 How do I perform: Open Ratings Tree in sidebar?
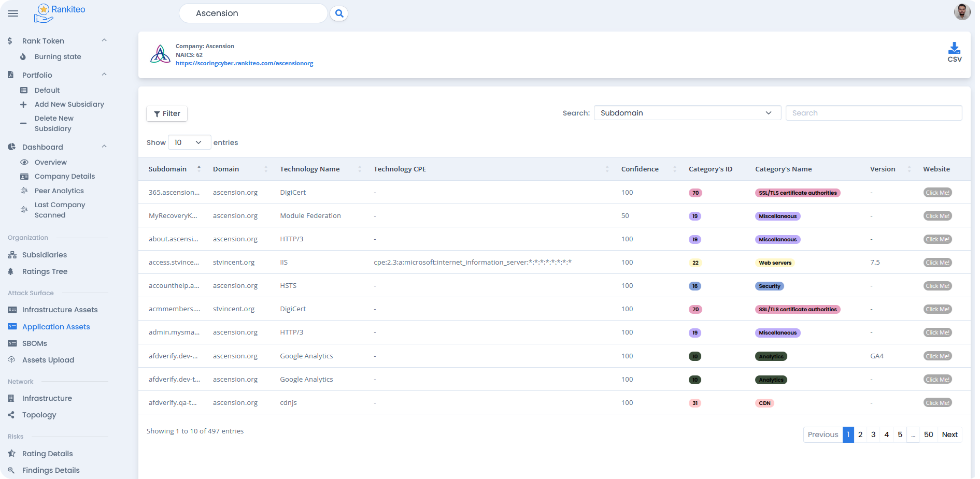click(45, 271)
